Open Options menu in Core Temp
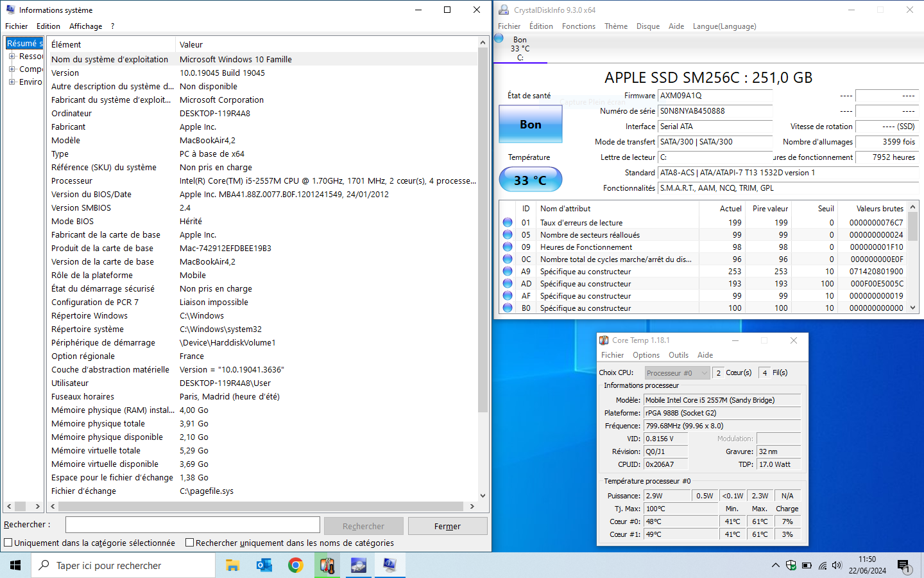The image size is (924, 578). pos(646,355)
